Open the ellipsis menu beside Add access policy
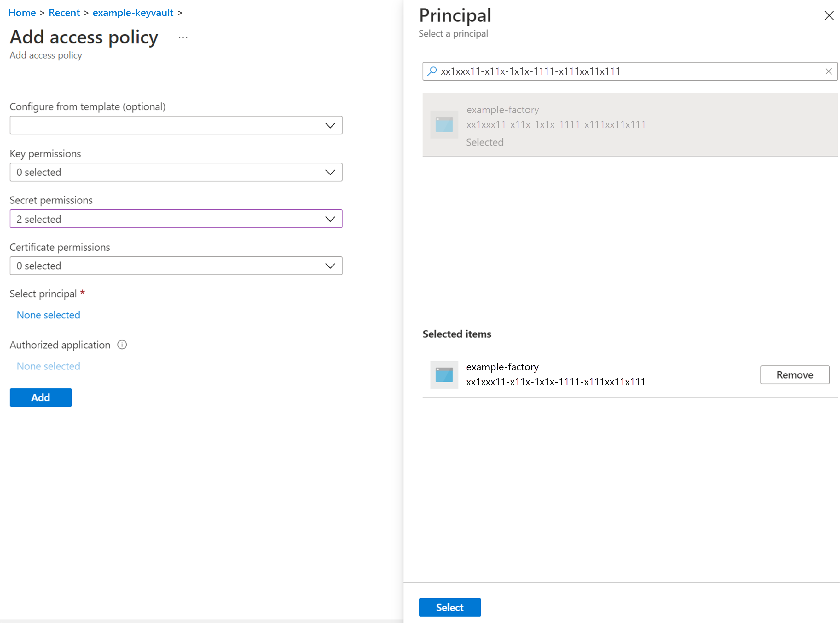 [x=183, y=37]
